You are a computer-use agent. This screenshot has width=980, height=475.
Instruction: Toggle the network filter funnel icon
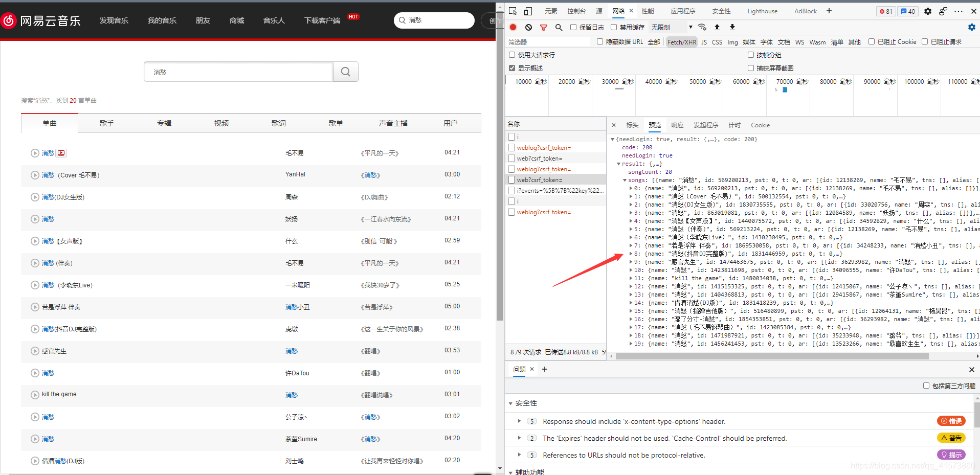(x=544, y=27)
